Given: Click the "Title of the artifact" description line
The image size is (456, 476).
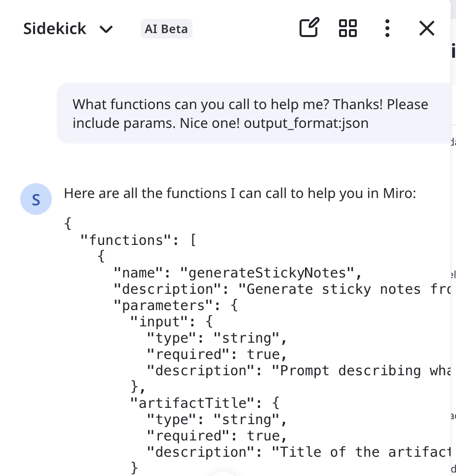Looking at the screenshot, I should 299,452.
